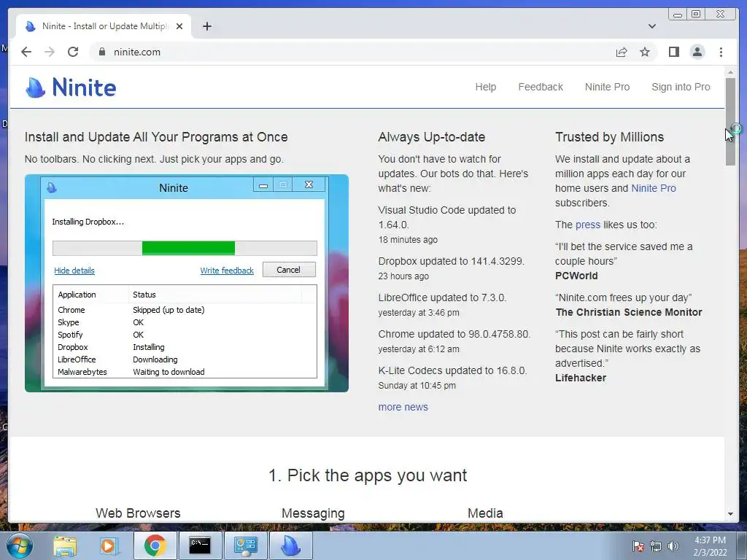Click the 'Lifehacker' attribution text
Viewport: 747px width, 560px height.
click(x=580, y=378)
